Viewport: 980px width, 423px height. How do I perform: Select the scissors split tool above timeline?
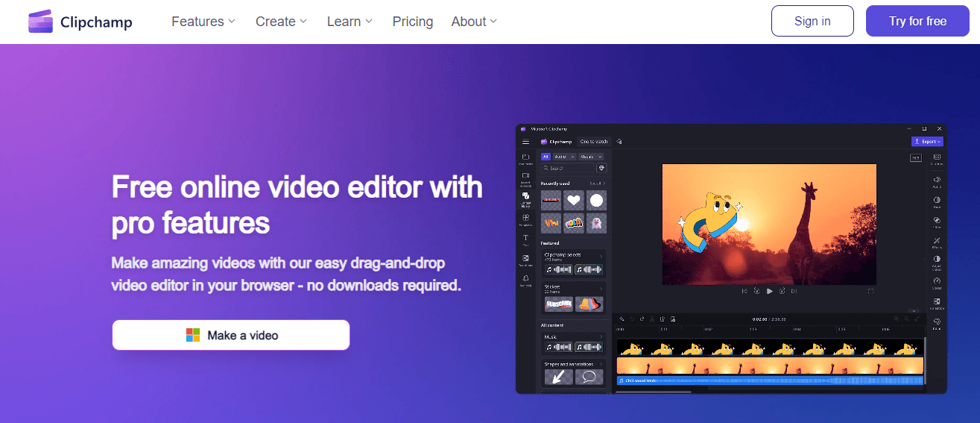(652, 319)
